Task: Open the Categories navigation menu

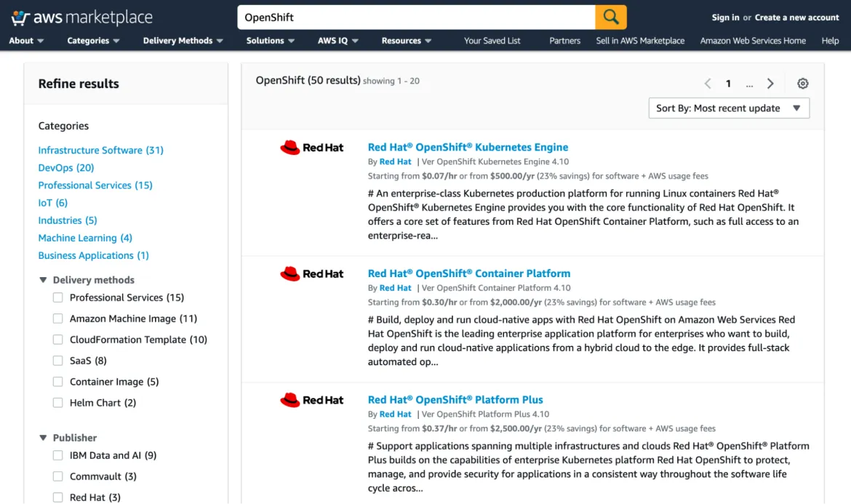Action: [89, 41]
